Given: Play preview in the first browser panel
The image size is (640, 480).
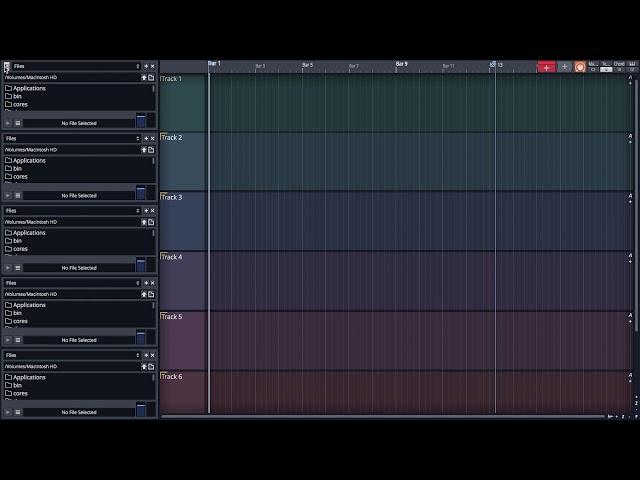Looking at the screenshot, I should click(x=8, y=123).
